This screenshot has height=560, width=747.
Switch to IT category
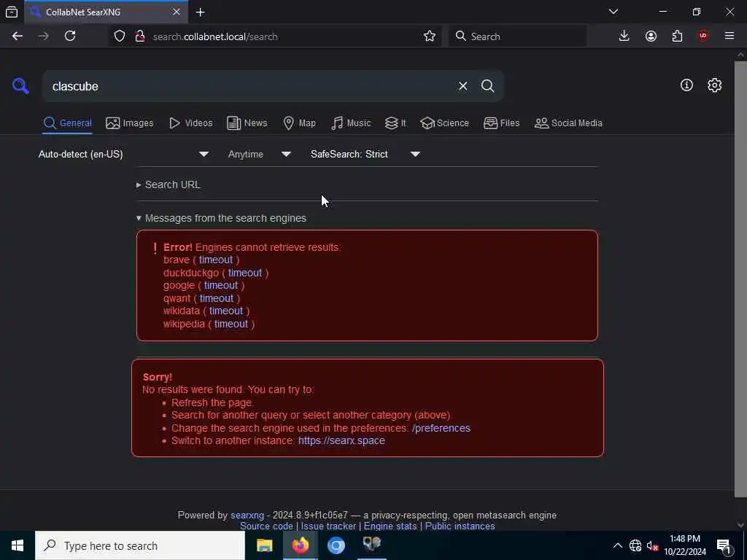point(395,123)
